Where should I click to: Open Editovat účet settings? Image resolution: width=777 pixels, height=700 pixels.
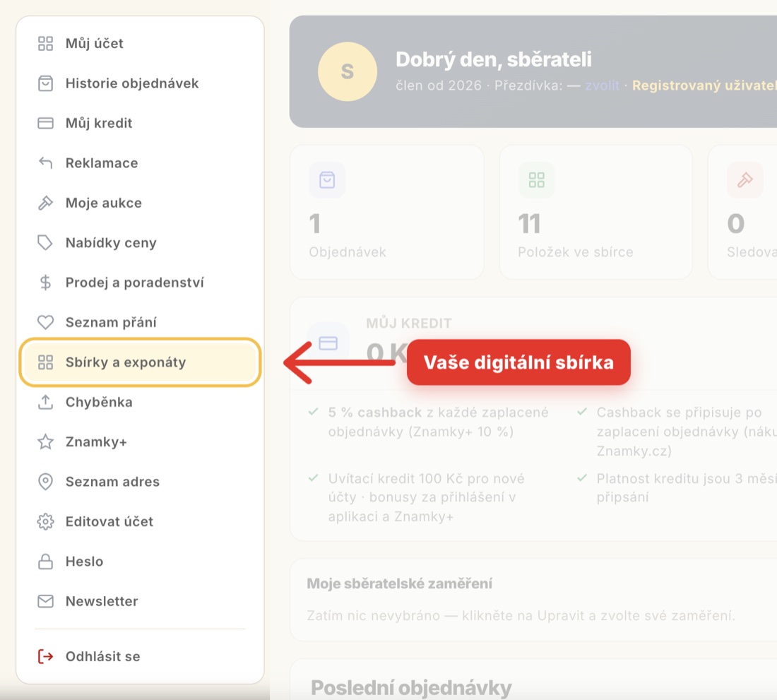(140, 522)
